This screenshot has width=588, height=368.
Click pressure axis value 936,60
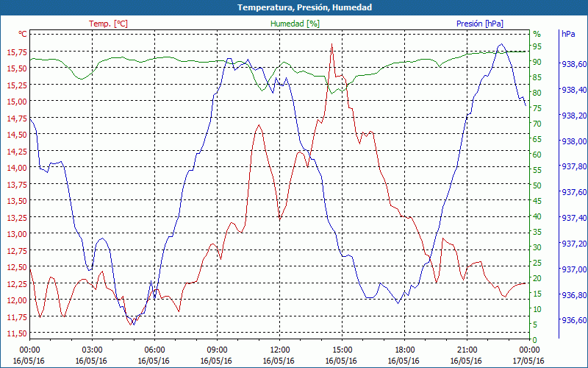[x=574, y=320]
